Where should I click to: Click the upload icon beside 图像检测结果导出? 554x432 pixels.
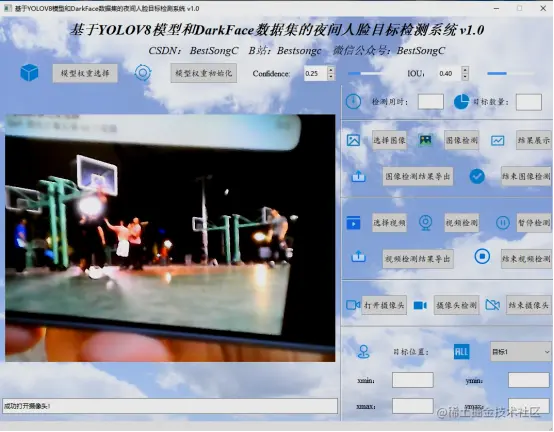(359, 176)
